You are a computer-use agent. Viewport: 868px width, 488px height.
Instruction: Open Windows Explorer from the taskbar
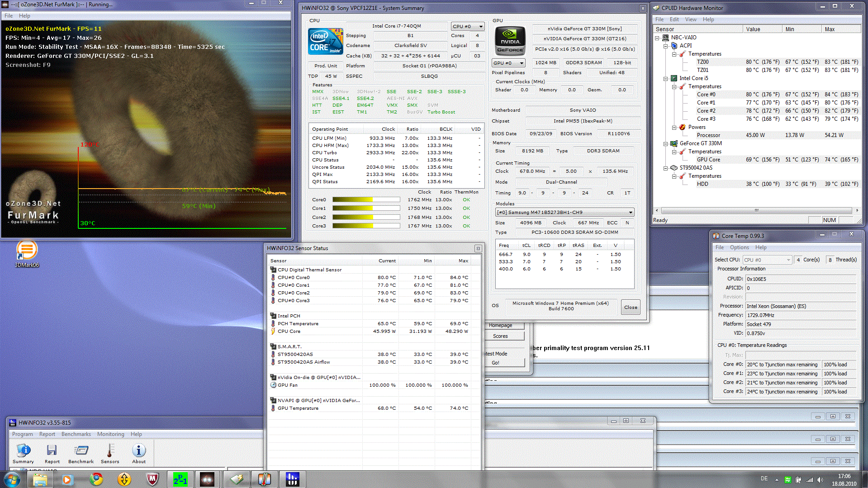[x=40, y=479]
